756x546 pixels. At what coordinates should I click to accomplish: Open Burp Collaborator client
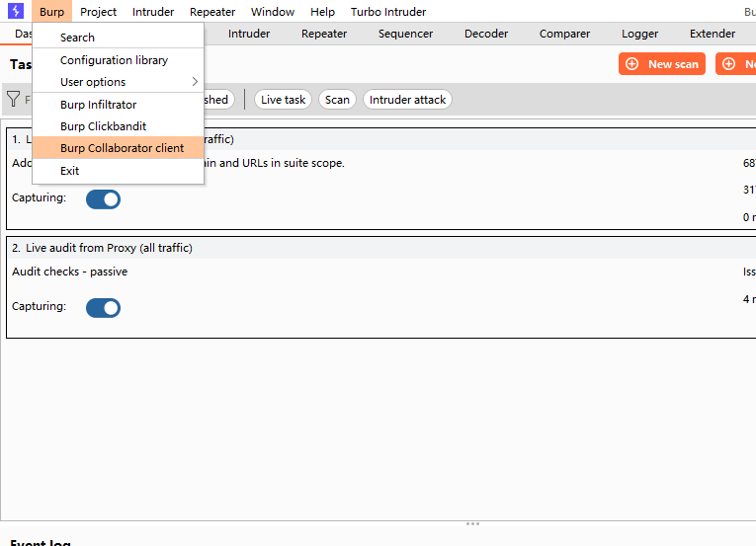(x=119, y=148)
